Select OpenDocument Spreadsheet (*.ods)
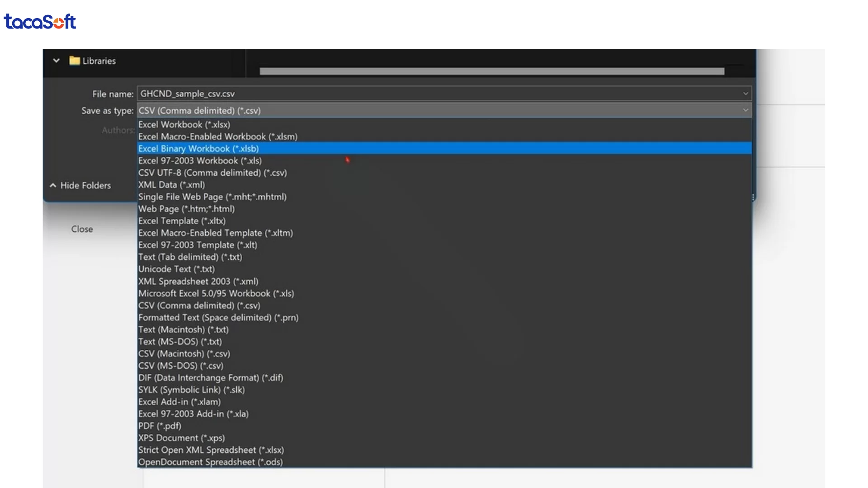The image size is (868, 488). point(444,462)
